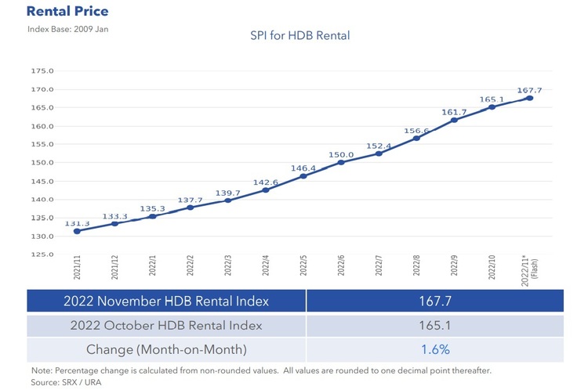
Task: Click the 165.1 value in table
Action: 435,325
